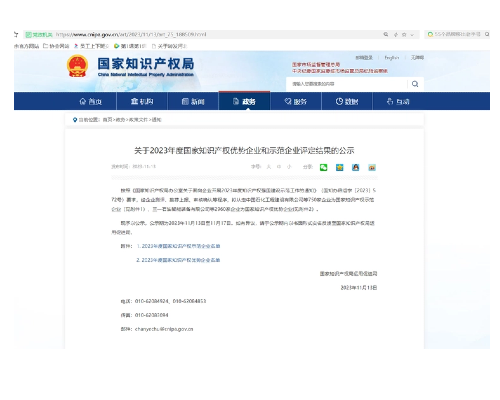Focus the site search input field
Image resolution: width=500 pixels, height=400 pixels.
(x=347, y=84)
